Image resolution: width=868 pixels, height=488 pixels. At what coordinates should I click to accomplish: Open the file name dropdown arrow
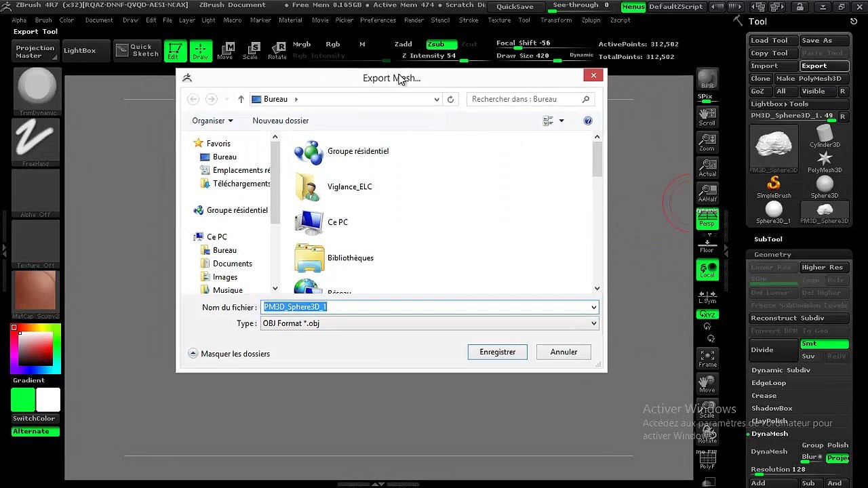(x=593, y=307)
